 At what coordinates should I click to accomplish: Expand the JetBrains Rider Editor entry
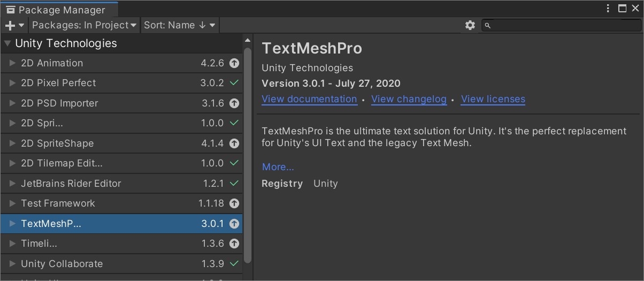click(x=13, y=184)
